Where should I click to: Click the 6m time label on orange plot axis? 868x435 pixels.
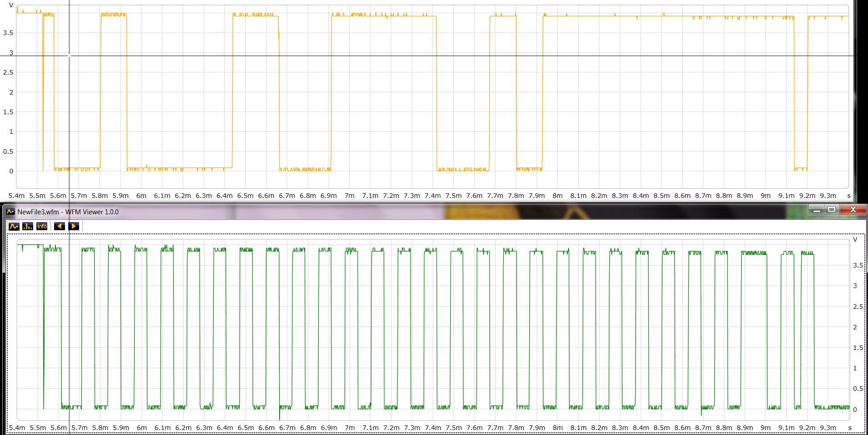(141, 196)
